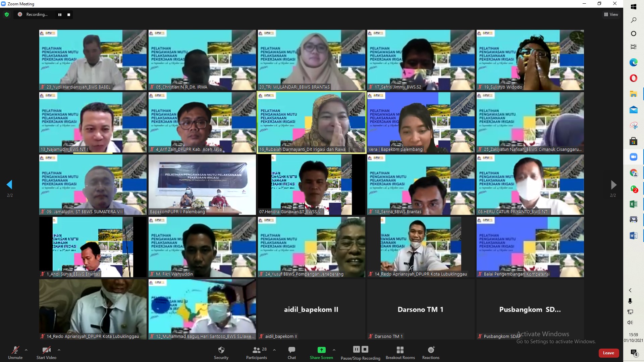Open Microsoft Edge from taskbar
644x362 pixels.
click(x=634, y=62)
